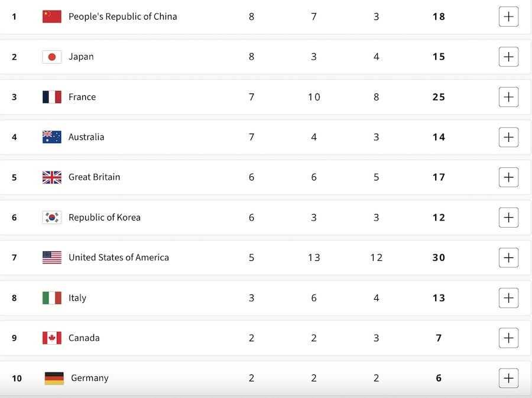Screen dimensions: 532x398
Task: Expand Germany row with plus icon
Action: tap(508, 378)
